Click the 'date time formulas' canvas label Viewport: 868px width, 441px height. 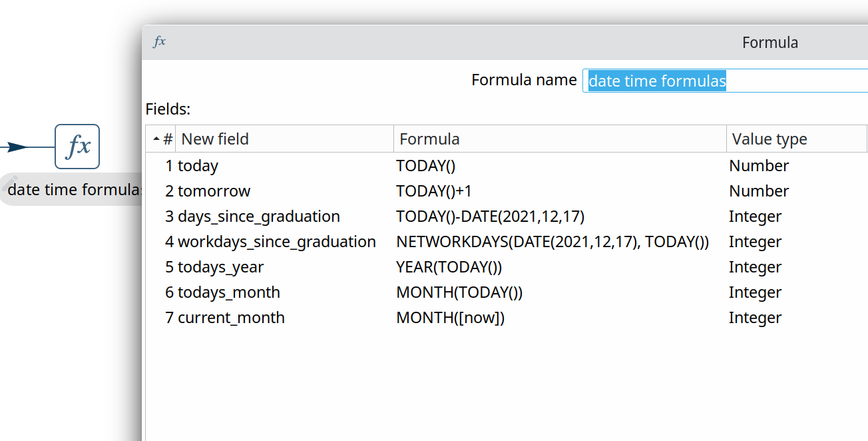(x=75, y=190)
